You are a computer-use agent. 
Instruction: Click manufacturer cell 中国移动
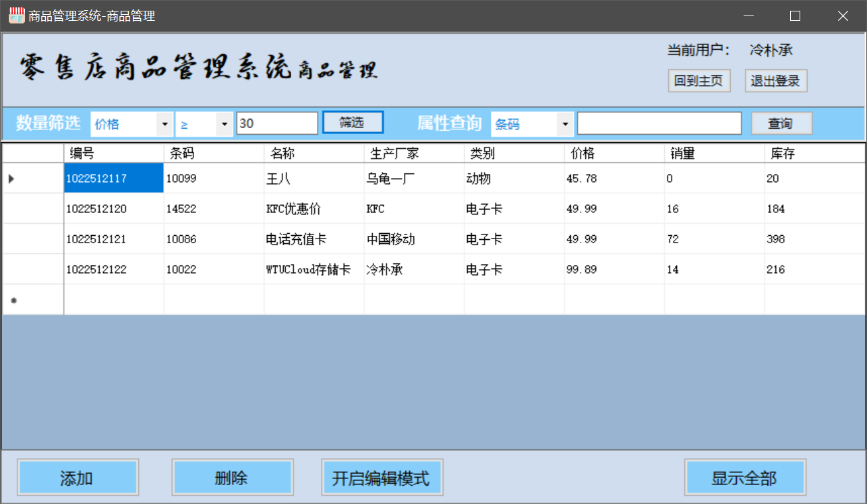click(415, 239)
